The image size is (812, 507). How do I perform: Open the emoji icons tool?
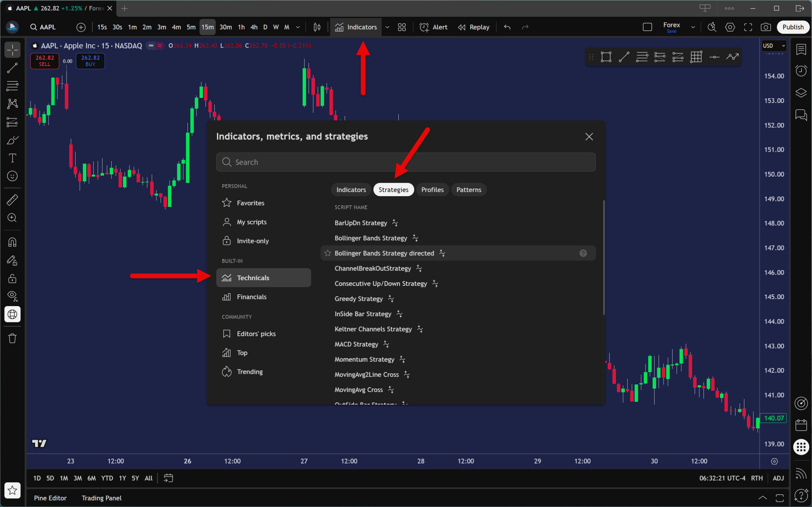pyautogui.click(x=12, y=176)
